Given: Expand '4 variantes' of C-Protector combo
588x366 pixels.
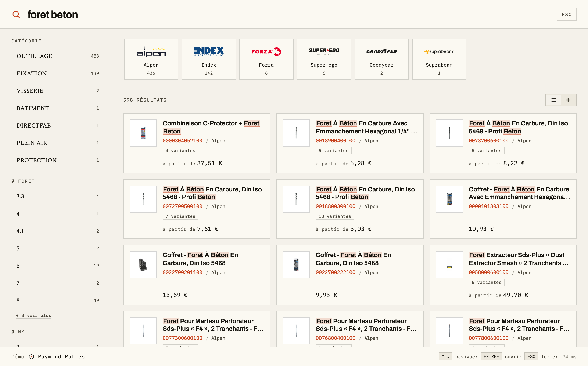Looking at the screenshot, I should point(180,151).
